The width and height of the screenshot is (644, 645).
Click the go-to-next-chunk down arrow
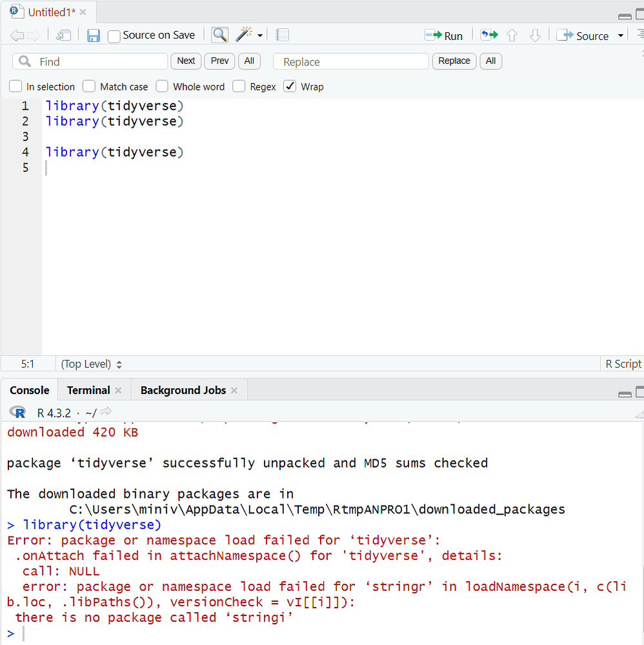[x=535, y=35]
